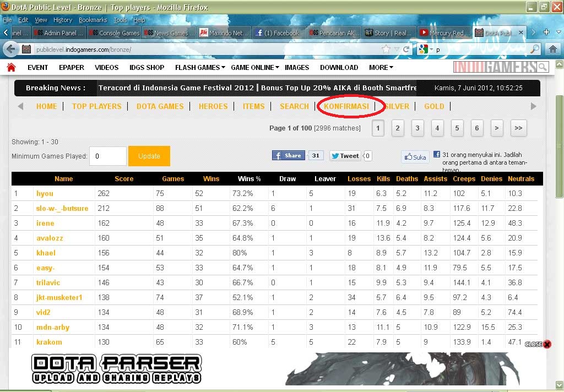Screen dimensions: 564x392
Task: Click the Suka Facebook like button
Action: [x=415, y=157]
